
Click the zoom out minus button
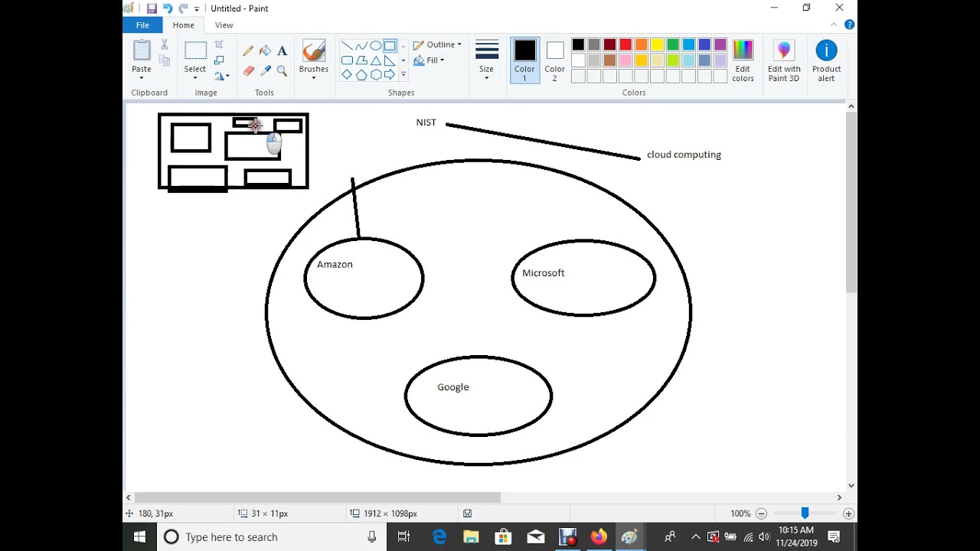pyautogui.click(x=761, y=514)
